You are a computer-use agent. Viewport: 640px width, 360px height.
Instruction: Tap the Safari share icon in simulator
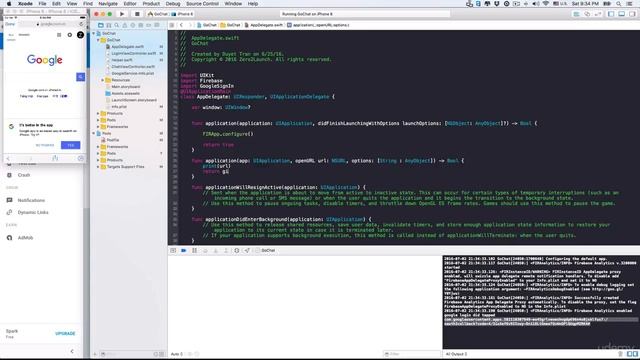point(55,158)
